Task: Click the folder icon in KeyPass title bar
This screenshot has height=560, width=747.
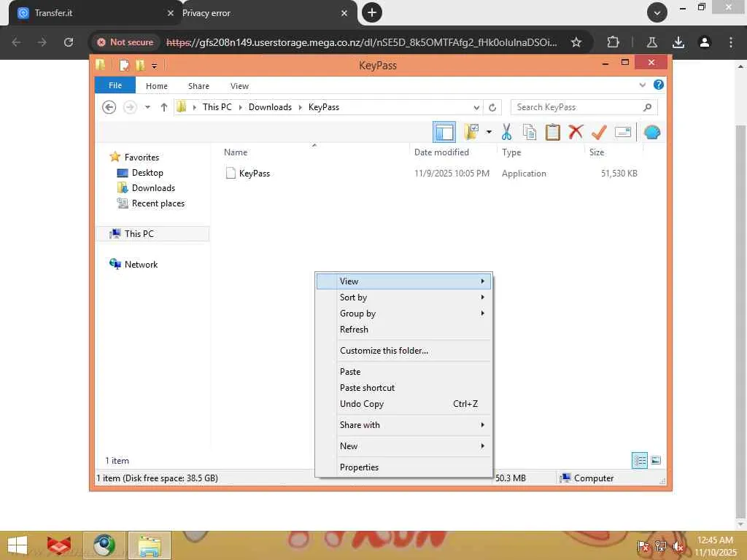Action: coord(100,65)
